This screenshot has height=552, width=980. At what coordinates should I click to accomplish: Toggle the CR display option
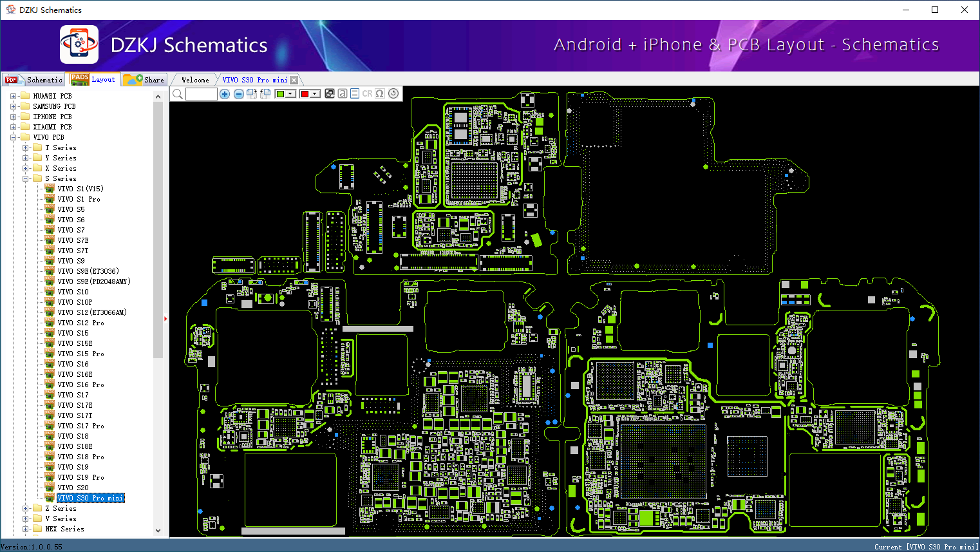coord(367,94)
